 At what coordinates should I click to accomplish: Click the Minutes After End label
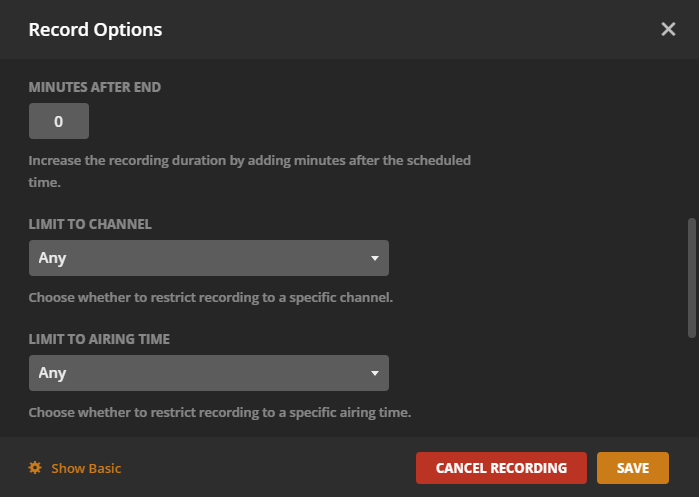95,87
